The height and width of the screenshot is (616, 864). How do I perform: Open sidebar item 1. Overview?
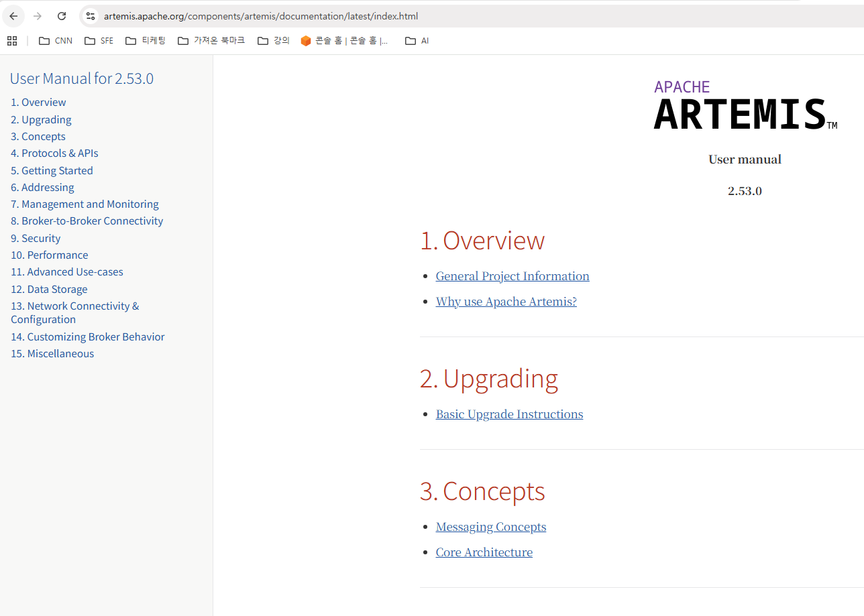(x=38, y=103)
